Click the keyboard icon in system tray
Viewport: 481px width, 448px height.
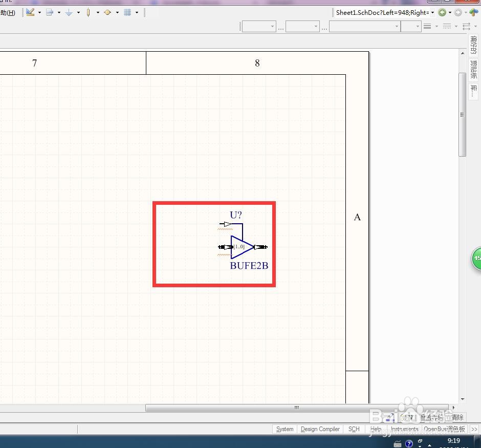click(x=398, y=444)
